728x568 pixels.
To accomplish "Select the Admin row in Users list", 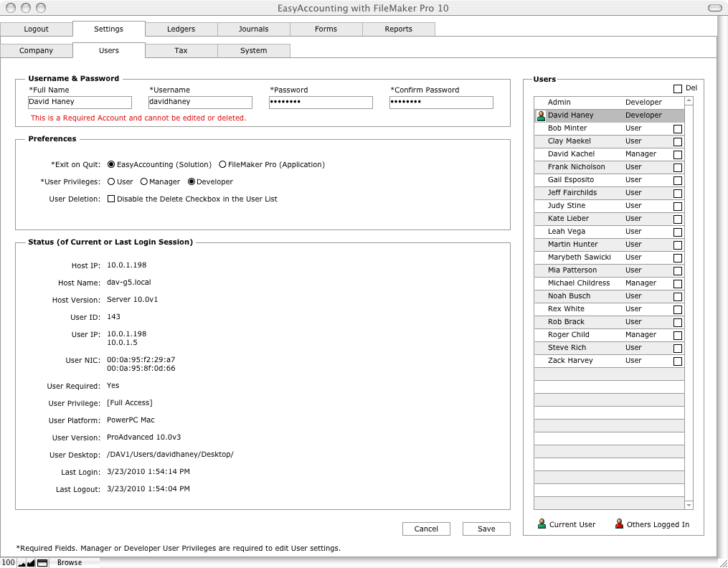I will click(609, 103).
